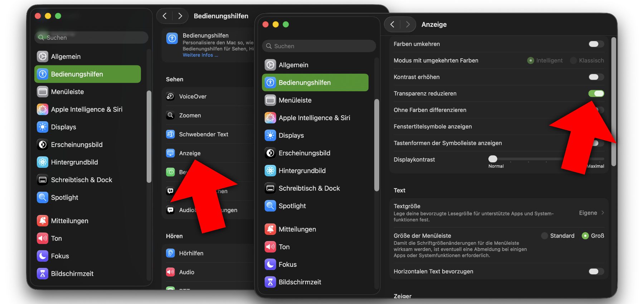Disable the Transparenz reduzieren toggle
This screenshot has height=304, width=644.
(x=596, y=93)
